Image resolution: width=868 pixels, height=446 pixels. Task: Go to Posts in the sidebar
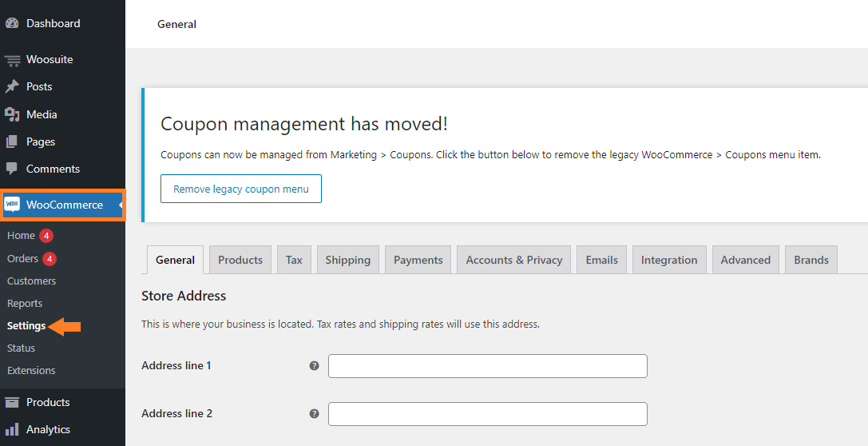39,86
